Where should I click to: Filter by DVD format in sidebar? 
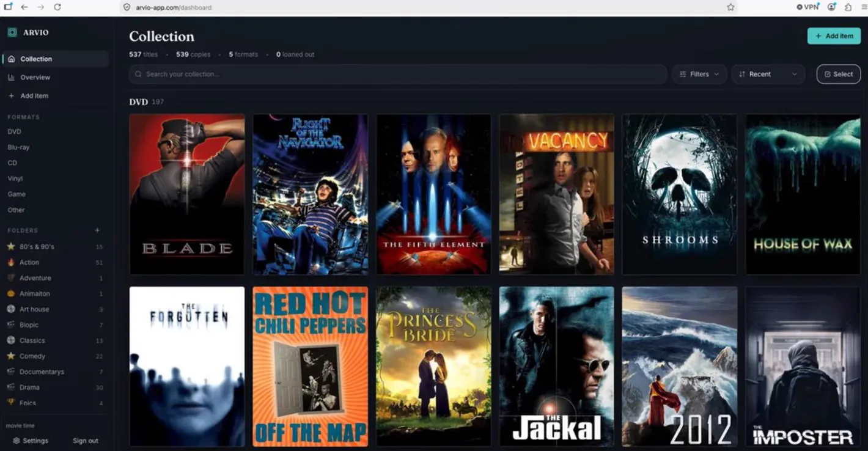click(14, 131)
